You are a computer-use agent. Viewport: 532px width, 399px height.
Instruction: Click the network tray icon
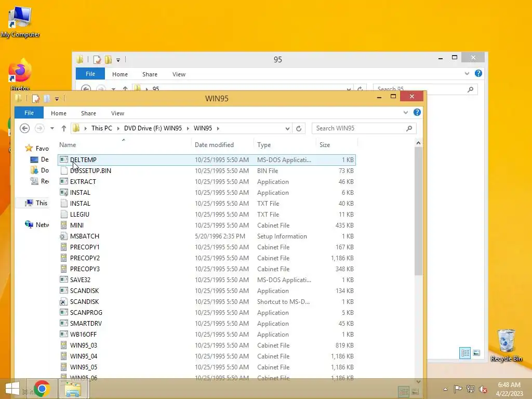pyautogui.click(x=470, y=389)
